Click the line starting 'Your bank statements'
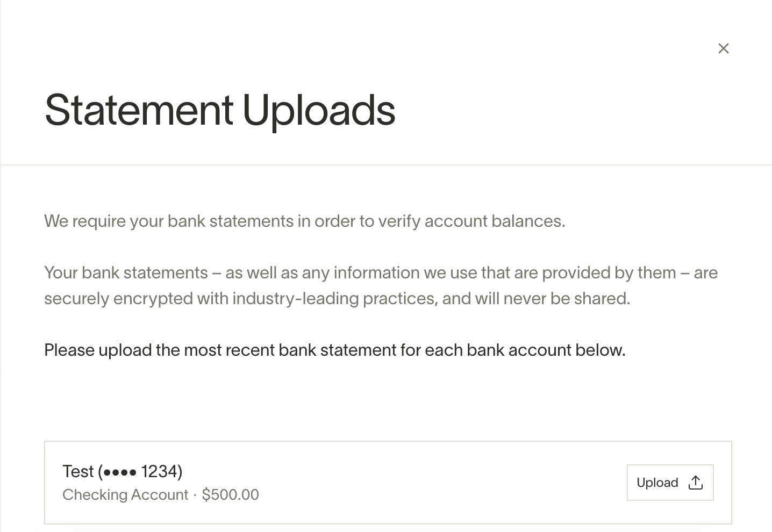Viewport: 772px width, 532px height. coord(381,273)
